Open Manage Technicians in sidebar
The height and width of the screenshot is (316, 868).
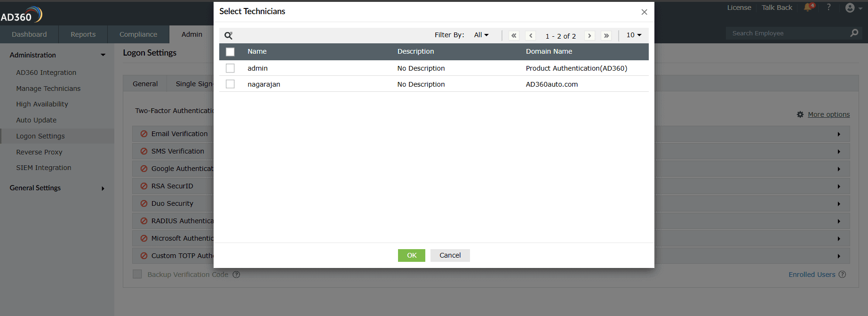pyautogui.click(x=48, y=89)
